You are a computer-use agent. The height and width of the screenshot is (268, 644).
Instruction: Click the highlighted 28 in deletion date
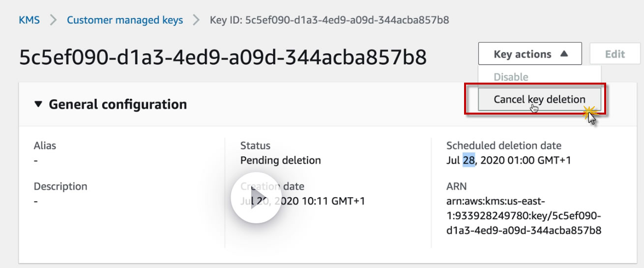tap(468, 160)
